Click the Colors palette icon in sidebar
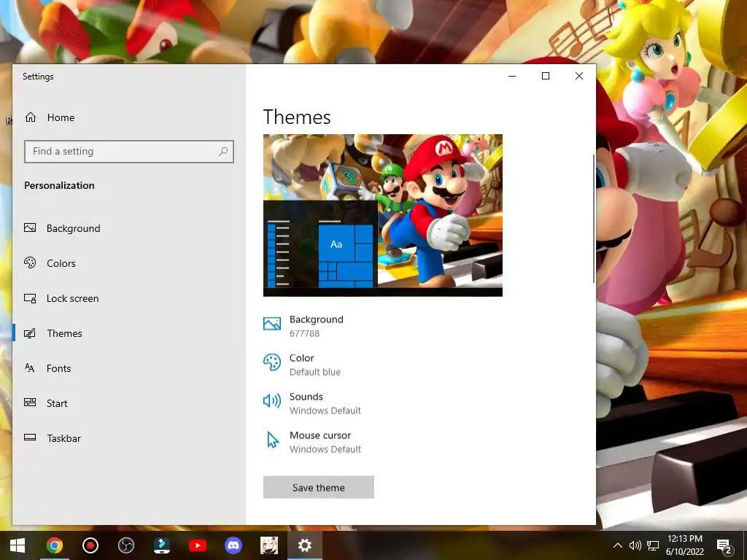This screenshot has height=560, width=747. tap(30, 262)
